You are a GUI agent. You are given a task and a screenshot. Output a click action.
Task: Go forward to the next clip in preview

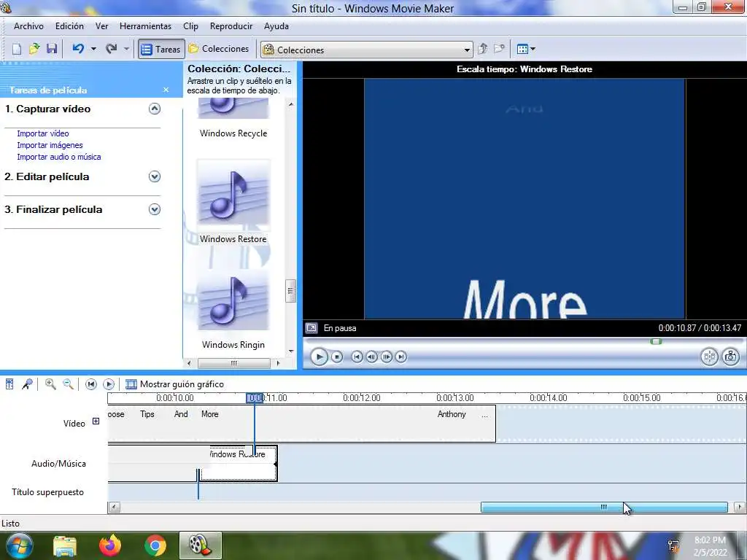pos(401,357)
